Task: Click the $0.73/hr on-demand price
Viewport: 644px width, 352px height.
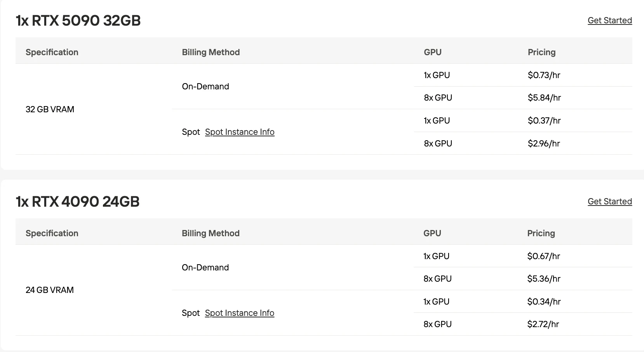Action: 544,75
